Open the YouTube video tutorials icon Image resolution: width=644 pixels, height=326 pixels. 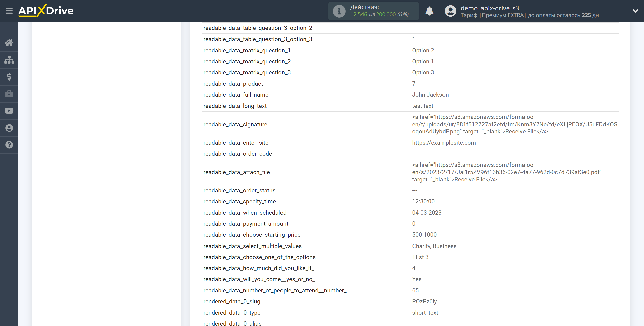pos(9,111)
